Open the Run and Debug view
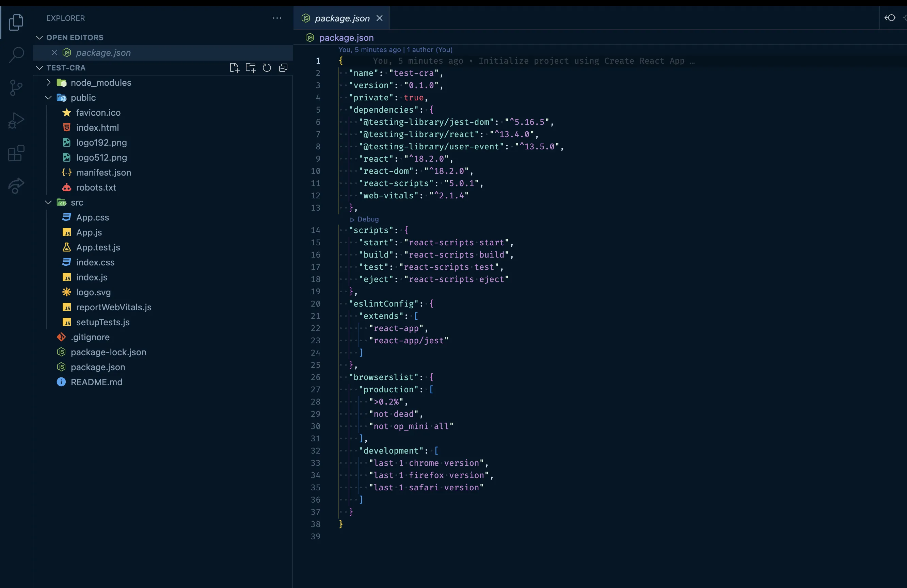907x588 pixels. pyautogui.click(x=16, y=120)
